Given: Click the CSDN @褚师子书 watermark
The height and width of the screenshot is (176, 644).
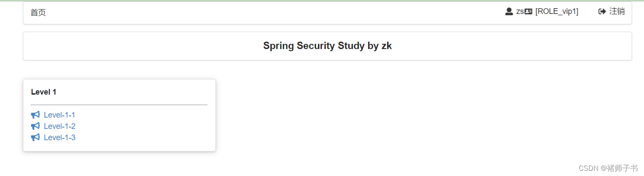Looking at the screenshot, I should tap(608, 168).
